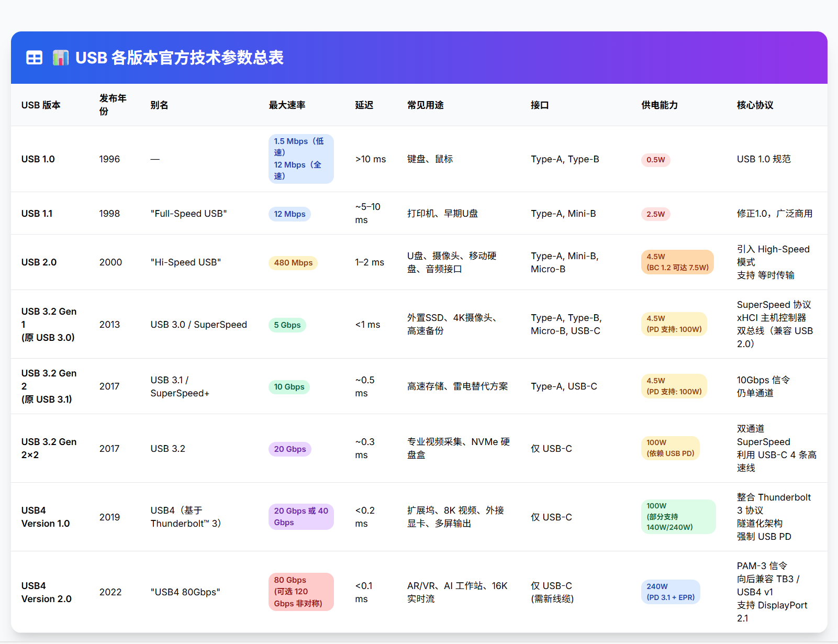Click the '2.5W' power badge
Screen dimensions: 838x644
click(x=656, y=214)
